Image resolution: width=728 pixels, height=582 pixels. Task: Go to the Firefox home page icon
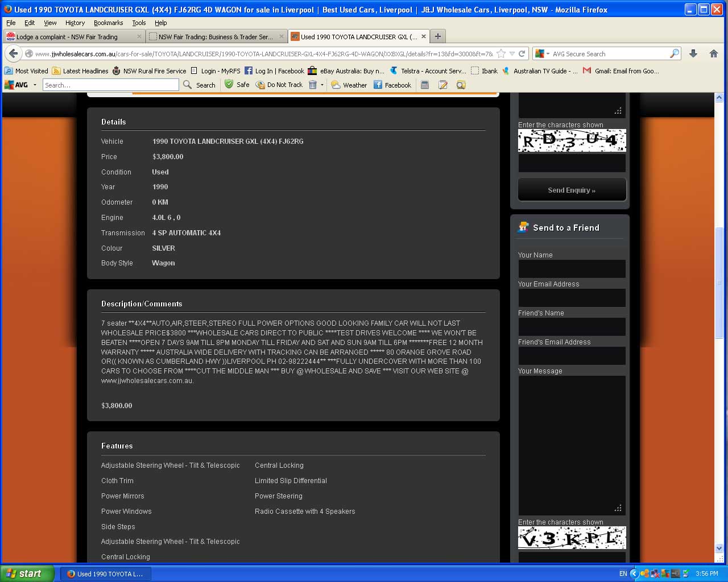pyautogui.click(x=714, y=53)
